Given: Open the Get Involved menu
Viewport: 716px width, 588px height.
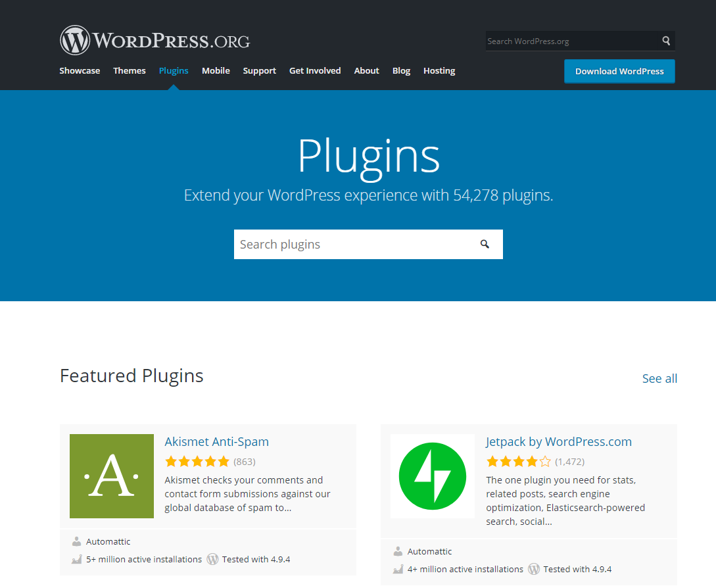Looking at the screenshot, I should pos(315,70).
